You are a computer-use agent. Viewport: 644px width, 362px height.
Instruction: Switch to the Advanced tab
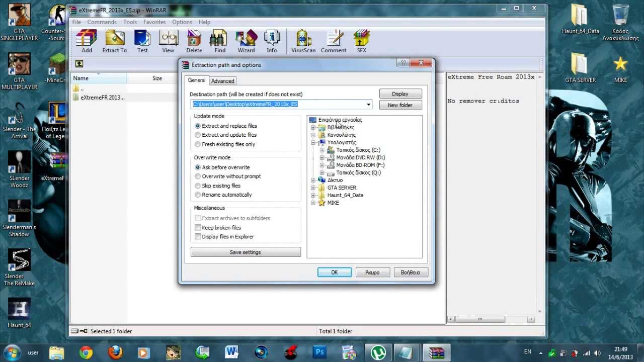[x=222, y=81]
